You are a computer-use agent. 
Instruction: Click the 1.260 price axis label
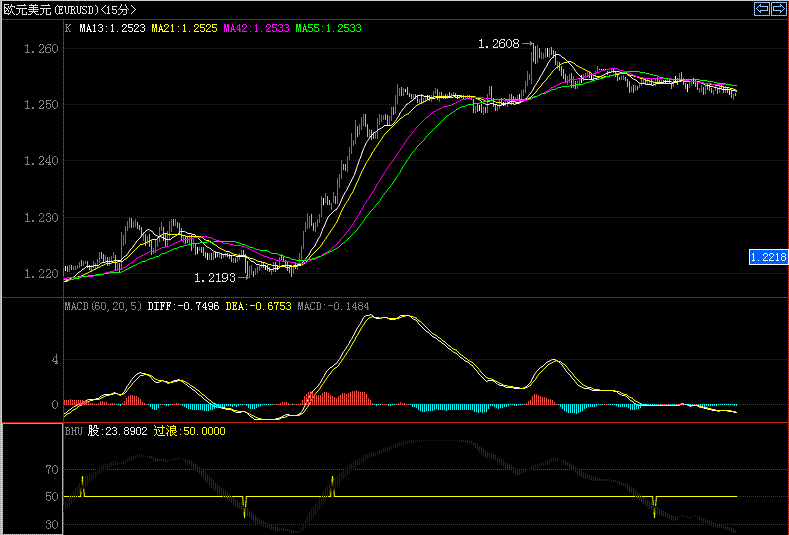[41, 49]
